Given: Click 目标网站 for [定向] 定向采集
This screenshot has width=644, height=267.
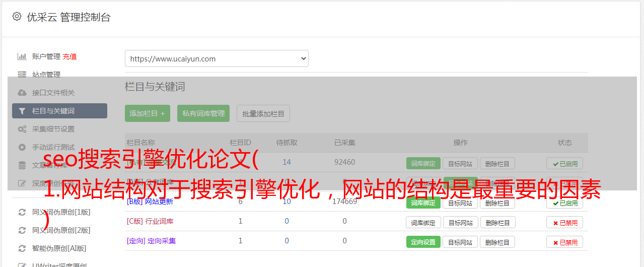Looking at the screenshot, I should [x=460, y=242].
